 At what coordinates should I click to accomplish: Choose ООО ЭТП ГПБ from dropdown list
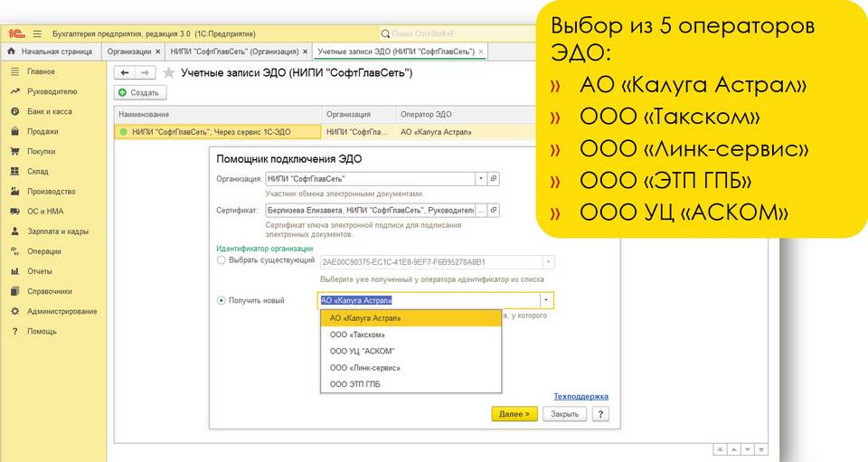click(x=410, y=384)
